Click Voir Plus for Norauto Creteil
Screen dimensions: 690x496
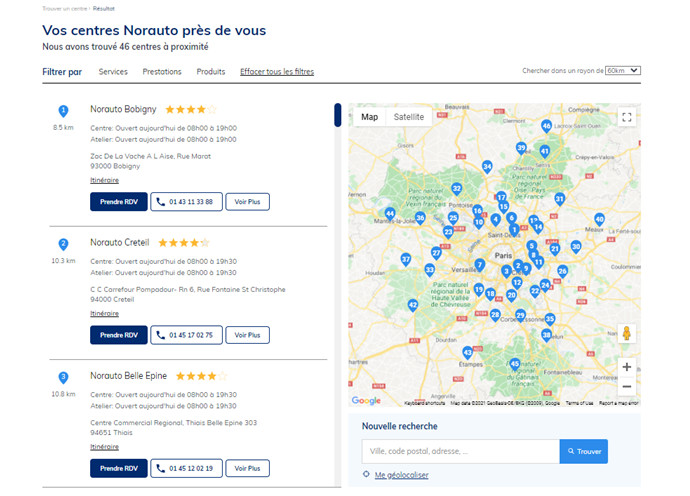click(x=247, y=335)
